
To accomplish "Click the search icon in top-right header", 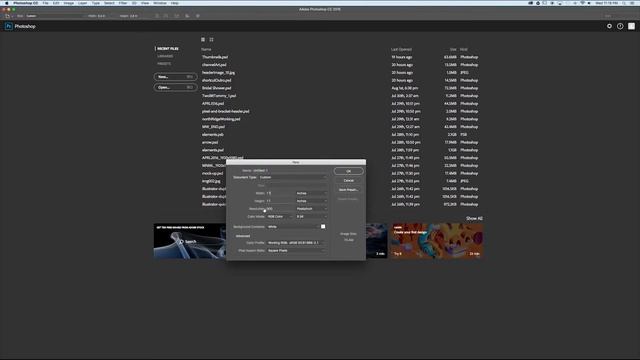I will [x=609, y=26].
